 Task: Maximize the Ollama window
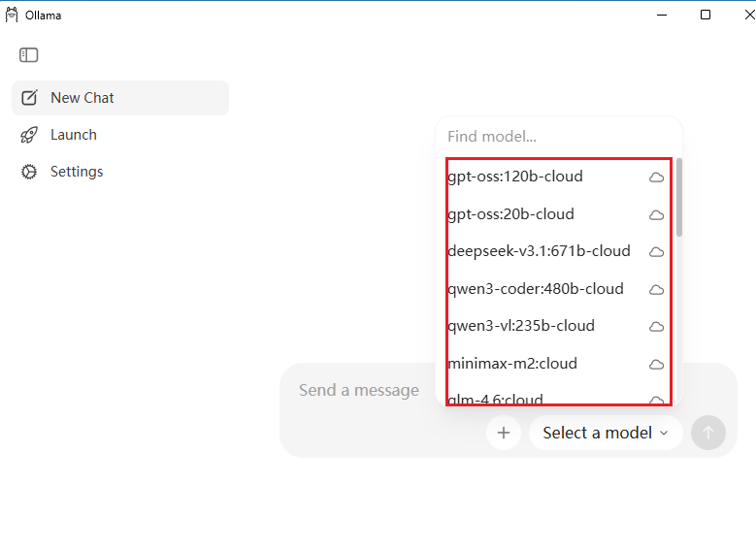coord(706,15)
